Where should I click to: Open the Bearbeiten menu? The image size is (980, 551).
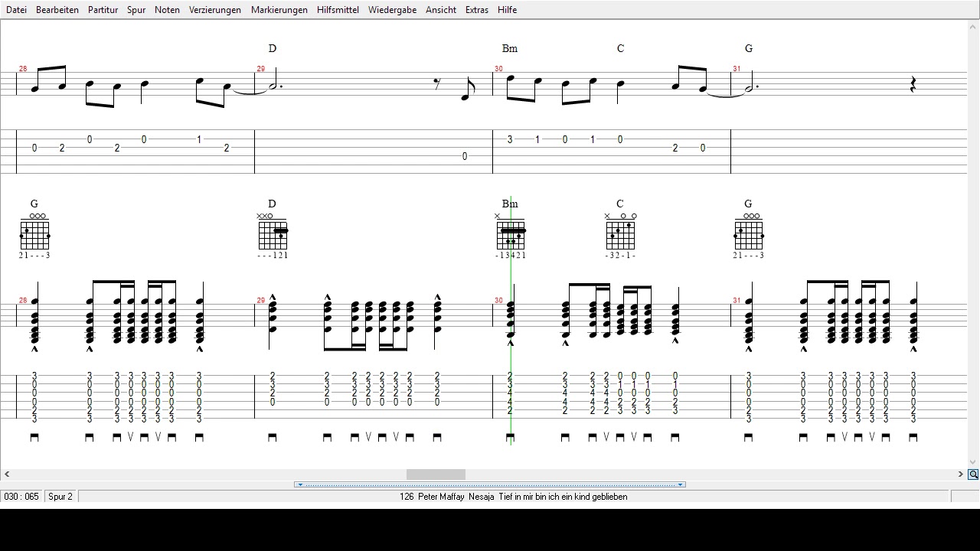[57, 10]
